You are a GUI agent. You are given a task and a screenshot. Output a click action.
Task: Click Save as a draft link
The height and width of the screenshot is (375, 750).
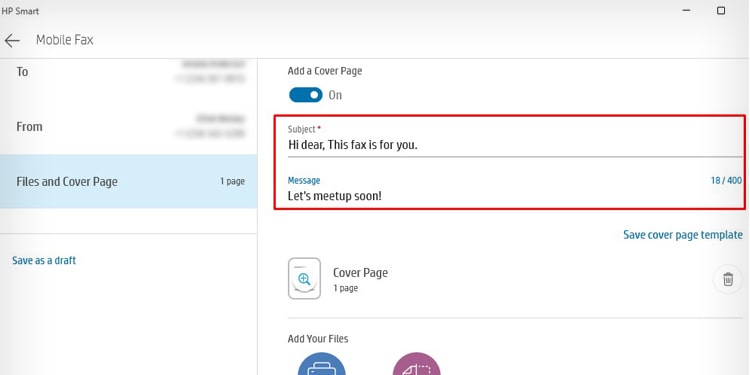[x=44, y=261]
